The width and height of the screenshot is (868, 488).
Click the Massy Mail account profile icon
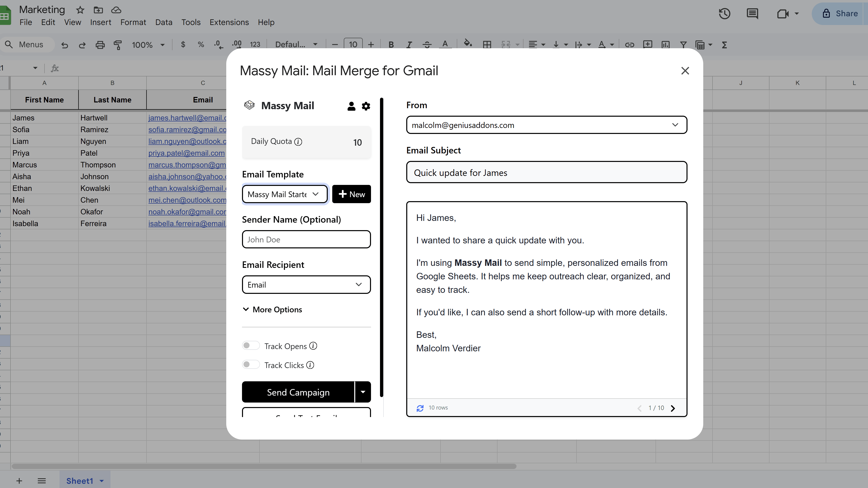tap(351, 106)
